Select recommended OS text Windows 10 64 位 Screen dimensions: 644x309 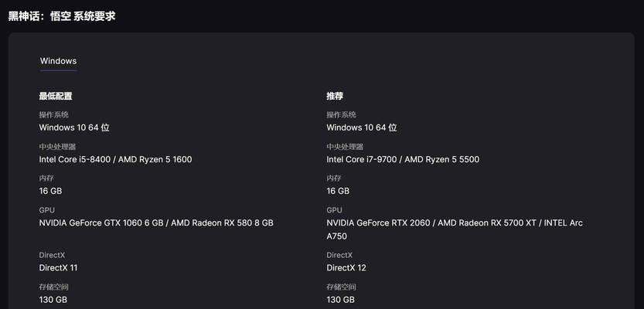coord(362,127)
